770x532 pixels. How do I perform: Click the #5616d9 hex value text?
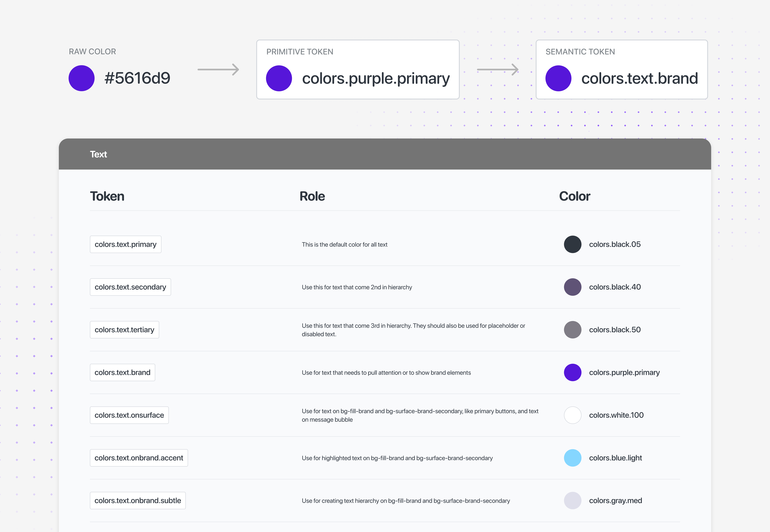[137, 78]
